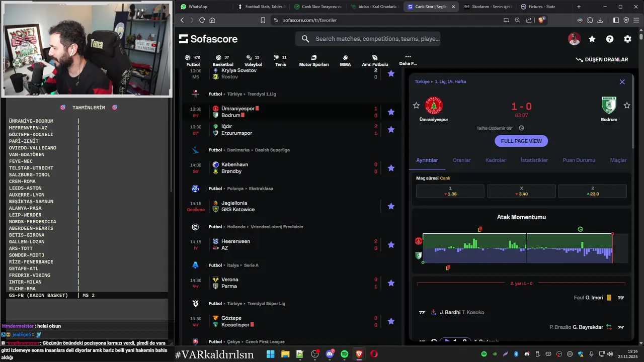Image resolution: width=644 pixels, height=362 pixels.
Task: Open the Tenis sport category
Action: 280,61
